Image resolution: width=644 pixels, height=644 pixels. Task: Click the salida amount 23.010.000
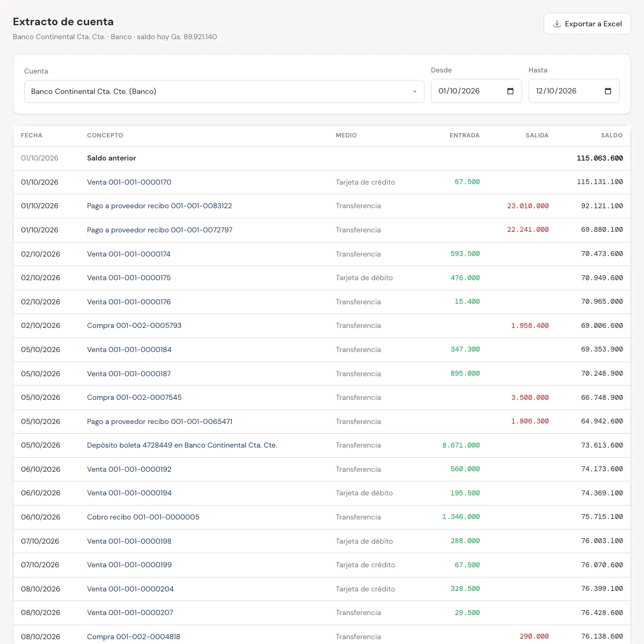pos(528,206)
